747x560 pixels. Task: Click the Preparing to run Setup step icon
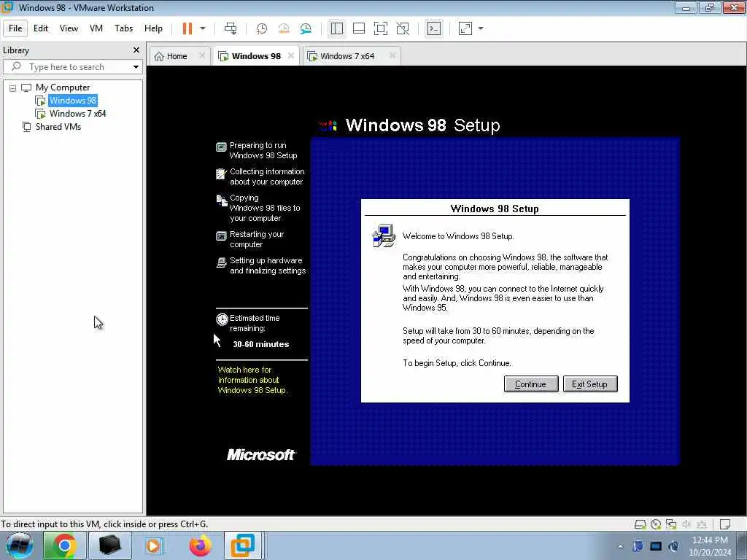[x=221, y=147]
